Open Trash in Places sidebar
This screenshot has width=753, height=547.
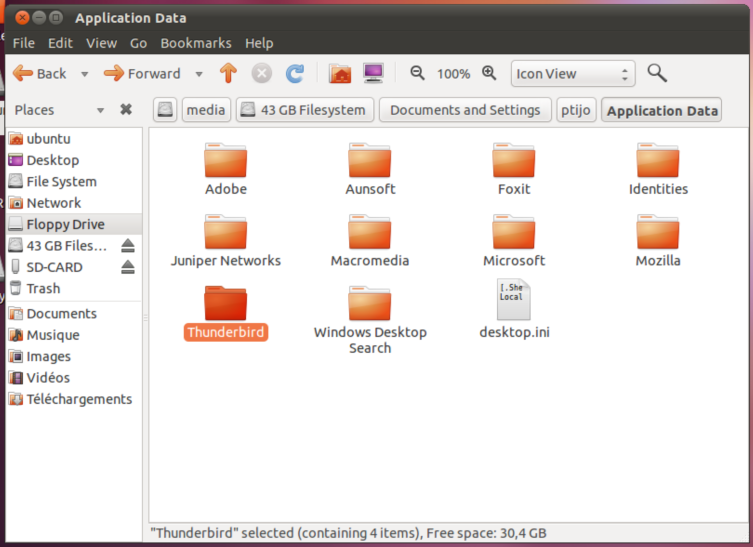point(74,288)
